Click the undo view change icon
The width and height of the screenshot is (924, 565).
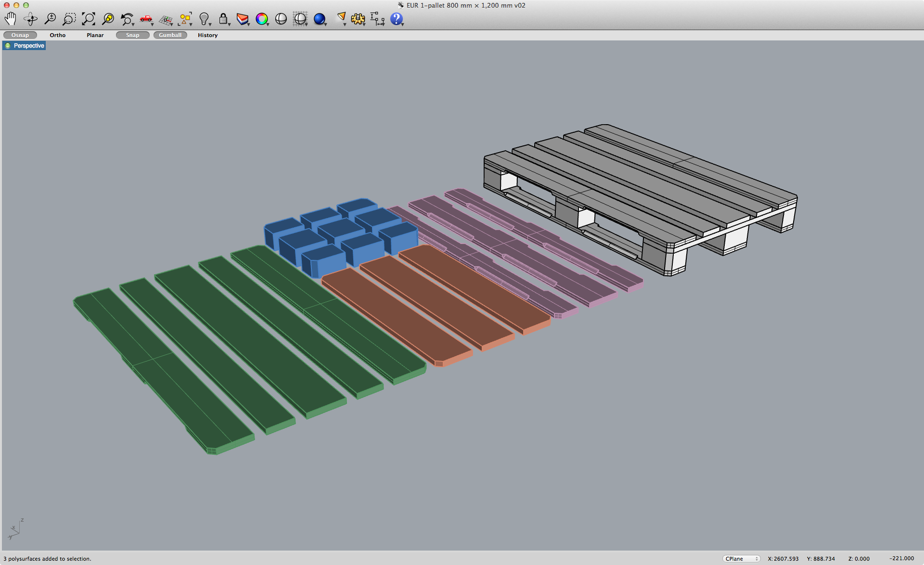(x=126, y=18)
